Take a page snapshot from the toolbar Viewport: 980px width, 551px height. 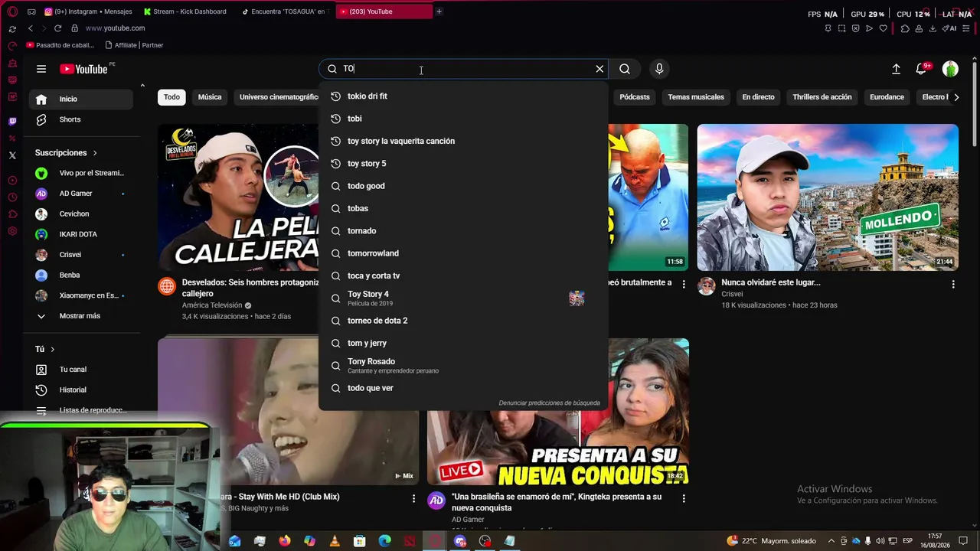pos(841,28)
